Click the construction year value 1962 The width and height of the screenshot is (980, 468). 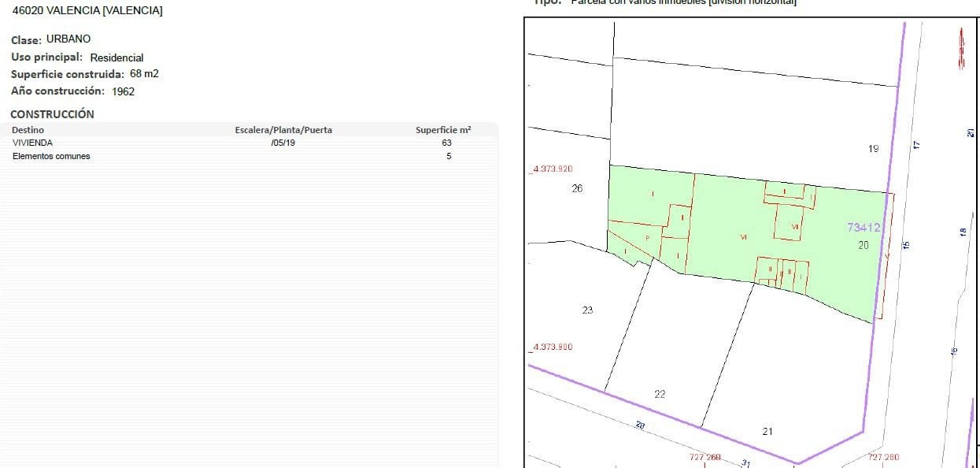pos(123,91)
